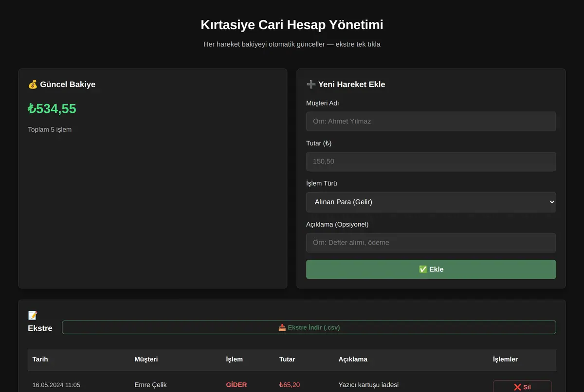Focus the Tutar amount field
584x392 pixels.
[x=431, y=161]
